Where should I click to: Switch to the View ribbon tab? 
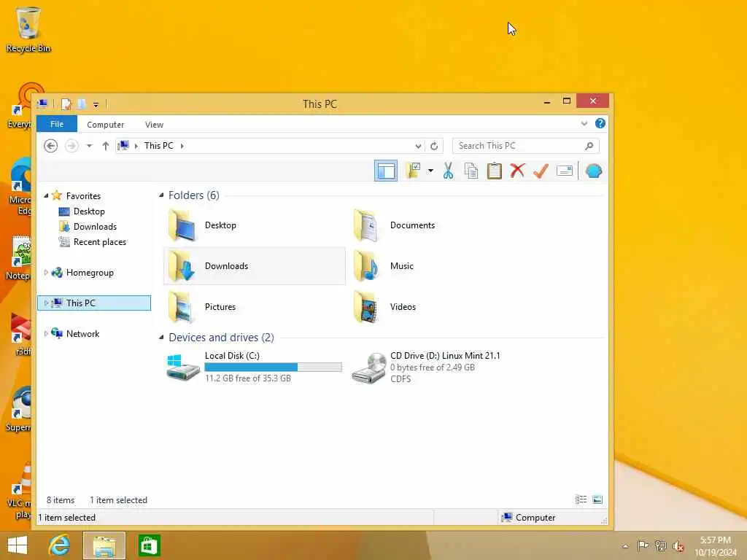tap(155, 124)
